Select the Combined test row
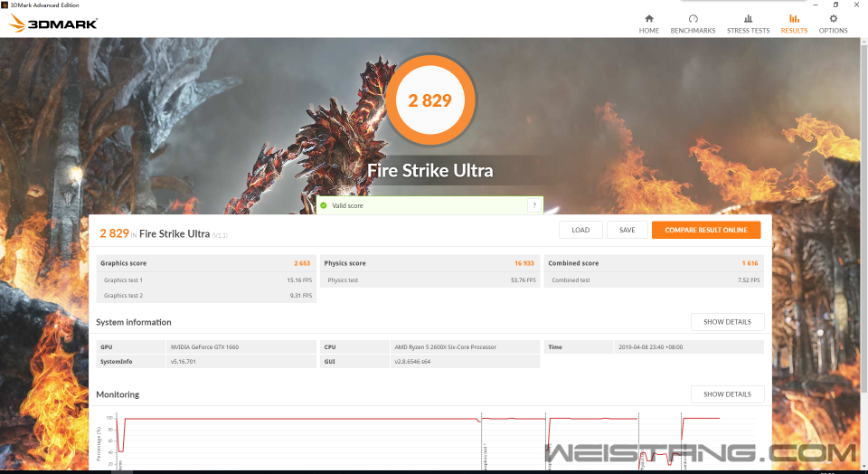Viewport: 868px width, 474px height. coord(654,280)
